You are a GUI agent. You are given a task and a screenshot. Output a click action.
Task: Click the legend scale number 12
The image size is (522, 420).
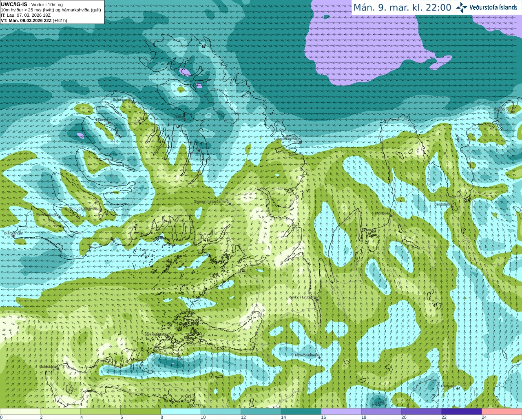tap(243, 417)
